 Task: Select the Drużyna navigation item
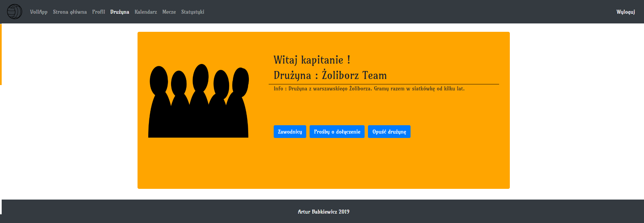[x=120, y=12]
